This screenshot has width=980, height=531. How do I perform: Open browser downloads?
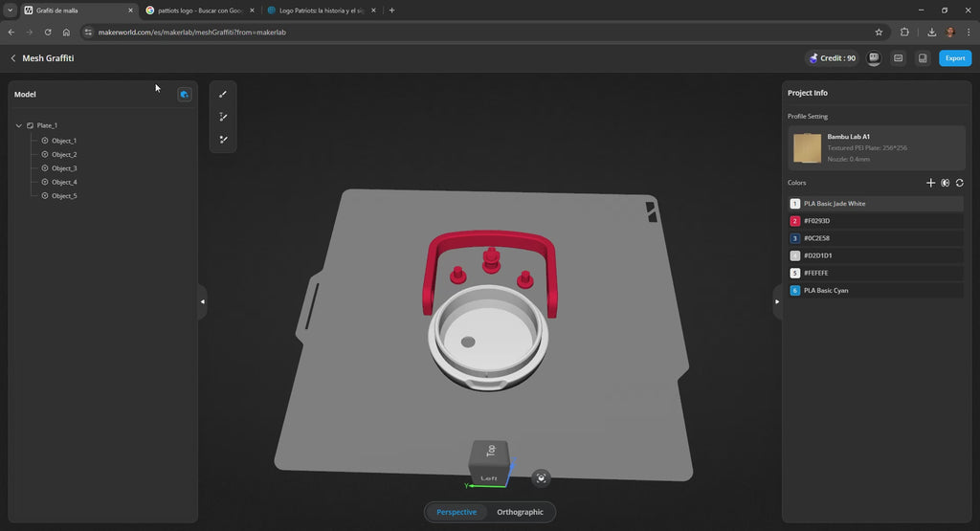[932, 32]
